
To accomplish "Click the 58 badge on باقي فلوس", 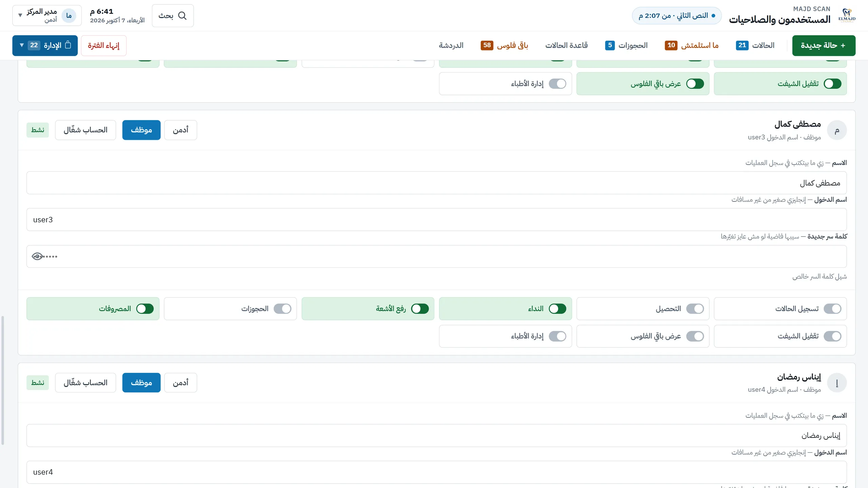I will pyautogui.click(x=487, y=45).
